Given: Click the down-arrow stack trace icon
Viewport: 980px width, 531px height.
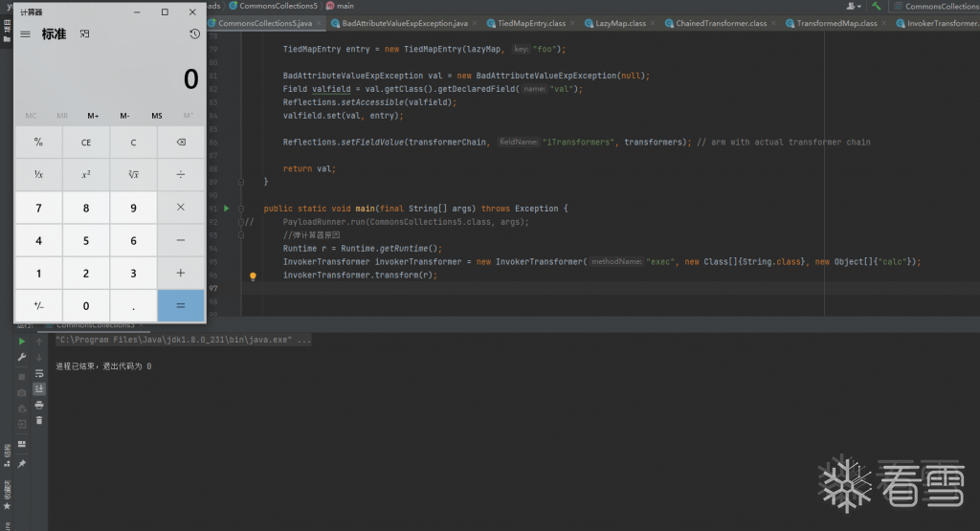Looking at the screenshot, I should tap(39, 357).
